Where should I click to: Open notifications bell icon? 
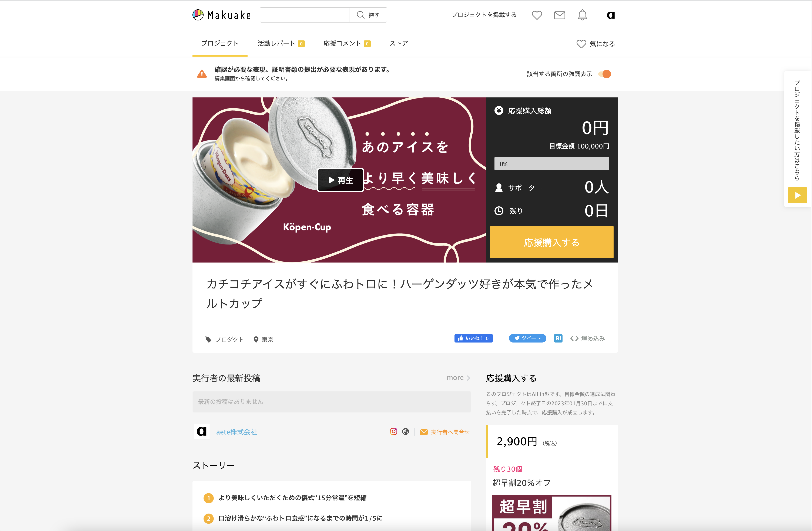click(x=582, y=15)
